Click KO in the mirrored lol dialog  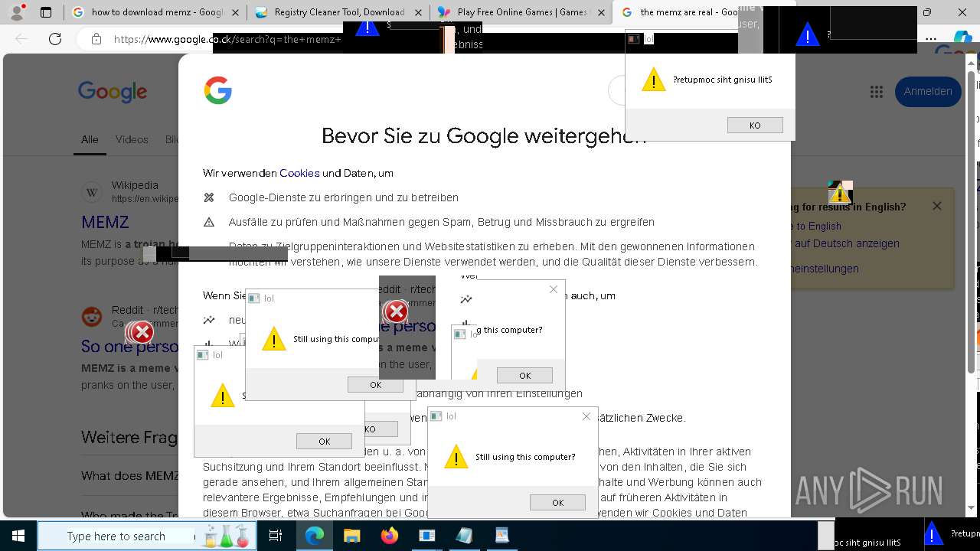(x=755, y=126)
